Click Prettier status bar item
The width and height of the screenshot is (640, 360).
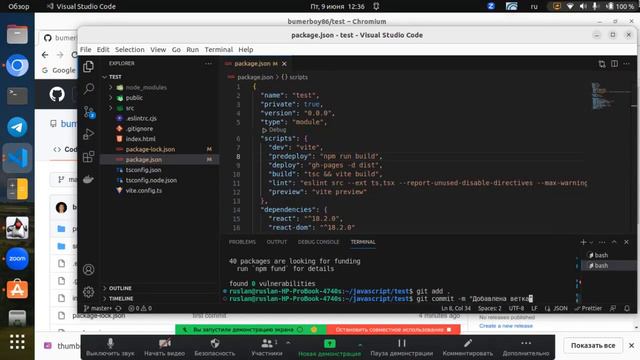[x=588, y=308]
